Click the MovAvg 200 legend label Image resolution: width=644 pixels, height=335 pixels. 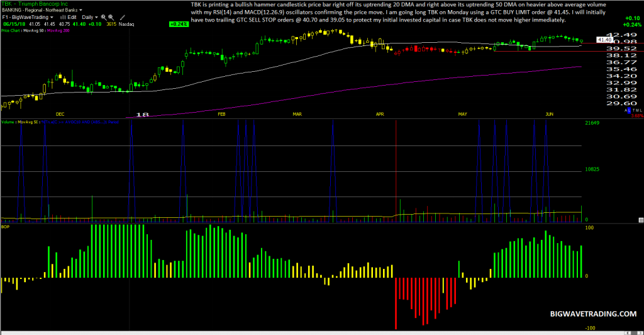point(58,30)
